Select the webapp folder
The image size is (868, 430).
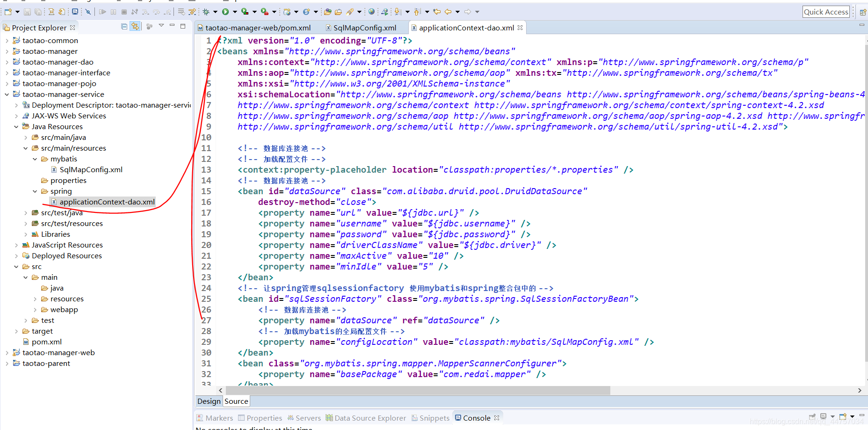pos(59,310)
